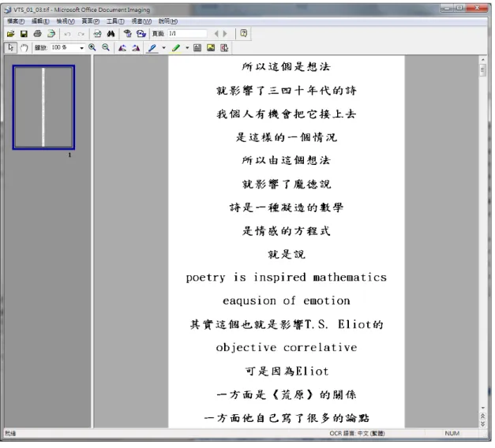This screenshot has width=495, height=448.
Task: Click the vertical scrollbar up arrow
Action: click(x=483, y=59)
